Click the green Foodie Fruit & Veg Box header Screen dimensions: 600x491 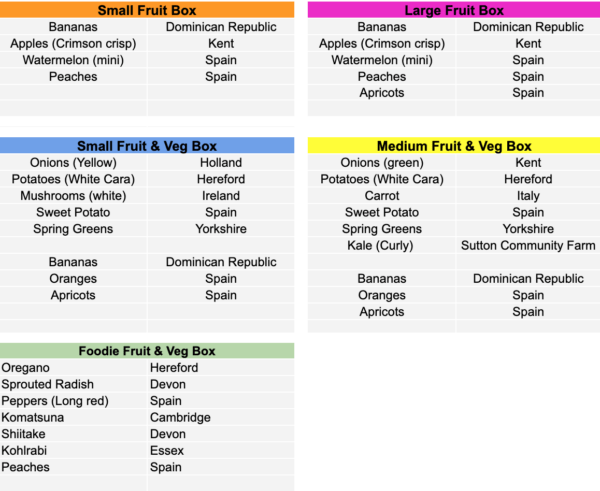pyautogui.click(x=147, y=351)
